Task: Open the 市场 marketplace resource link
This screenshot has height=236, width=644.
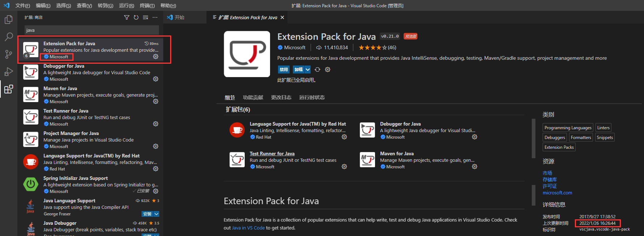Action: click(x=547, y=173)
